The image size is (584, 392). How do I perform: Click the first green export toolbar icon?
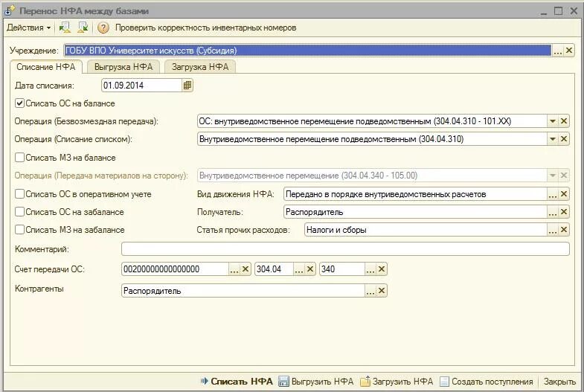coord(65,28)
